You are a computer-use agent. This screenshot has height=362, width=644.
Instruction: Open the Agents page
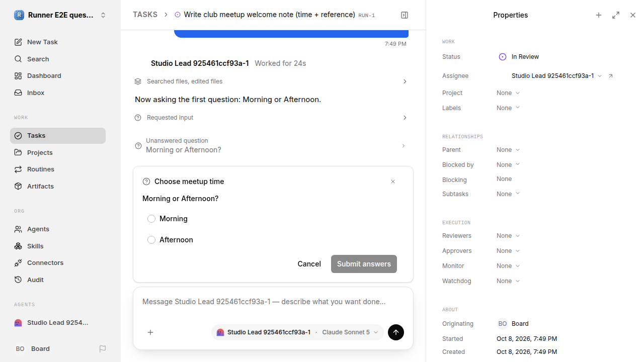(58, 229)
